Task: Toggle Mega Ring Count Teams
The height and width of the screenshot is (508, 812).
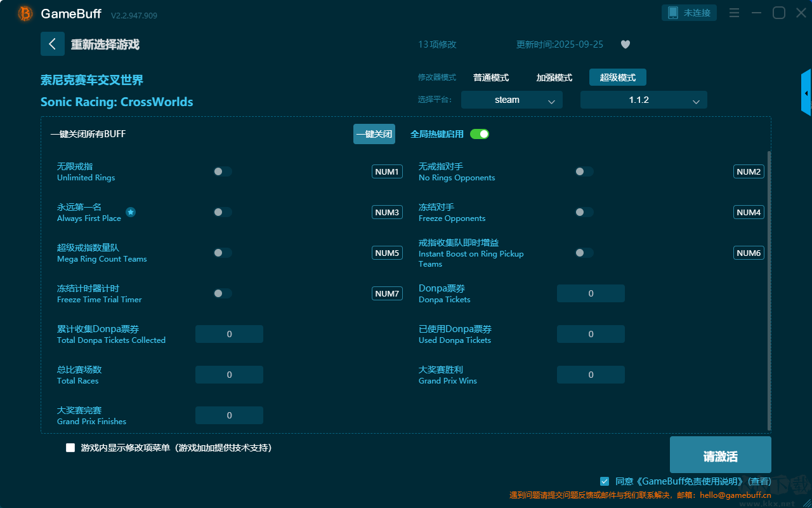Action: (223, 253)
